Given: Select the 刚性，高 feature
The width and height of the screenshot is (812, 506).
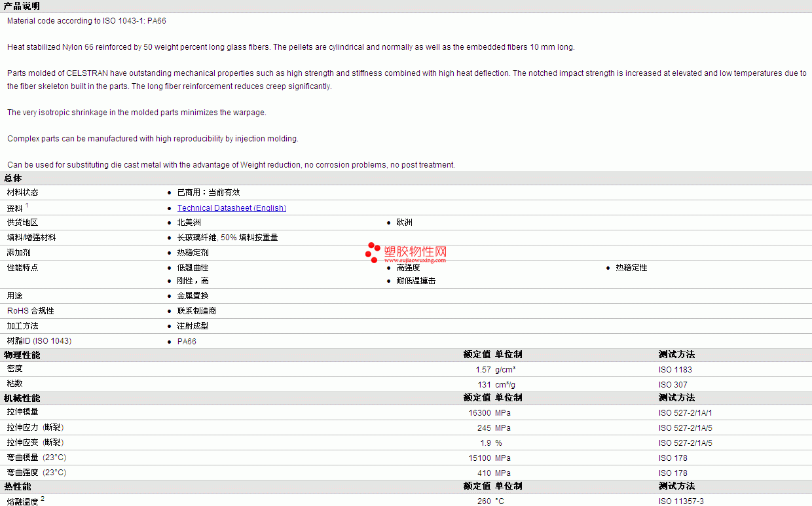Looking at the screenshot, I should click(193, 281).
